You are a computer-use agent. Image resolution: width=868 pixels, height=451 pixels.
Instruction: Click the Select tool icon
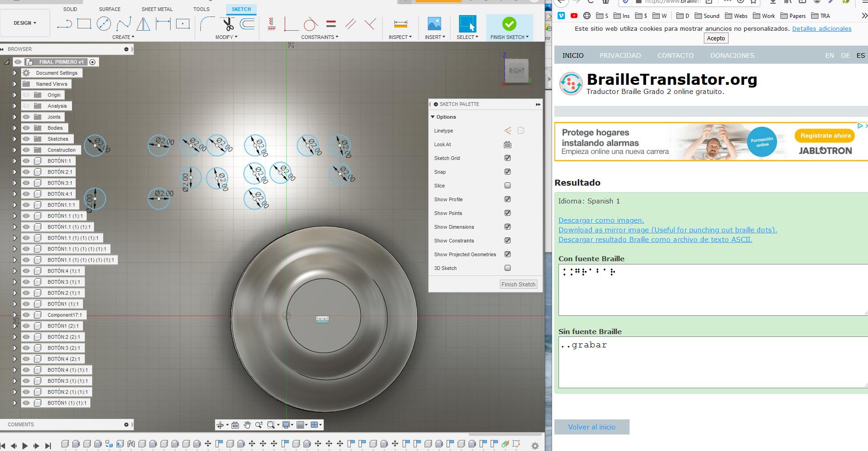[467, 24]
